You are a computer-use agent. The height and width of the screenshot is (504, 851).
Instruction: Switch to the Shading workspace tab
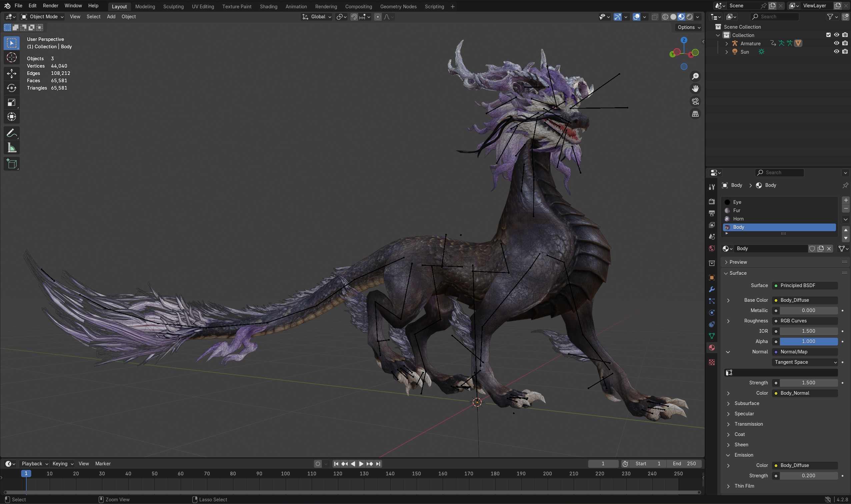click(x=268, y=6)
